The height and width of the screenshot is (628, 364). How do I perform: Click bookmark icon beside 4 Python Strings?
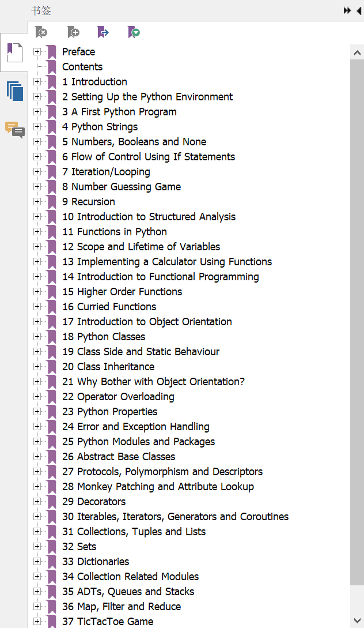(52, 126)
